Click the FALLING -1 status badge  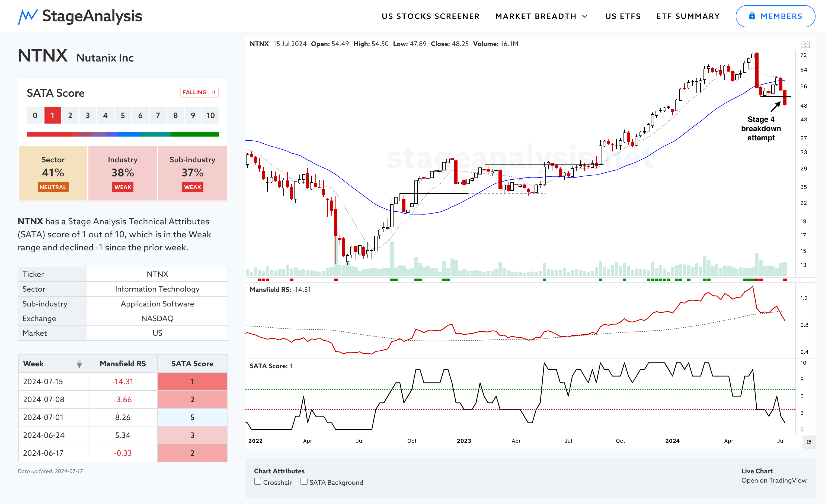pyautogui.click(x=200, y=92)
